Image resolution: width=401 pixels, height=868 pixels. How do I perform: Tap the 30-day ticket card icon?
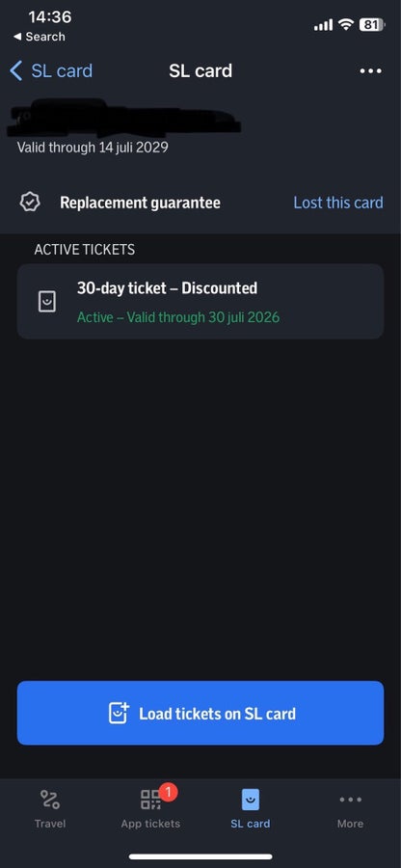tap(47, 302)
